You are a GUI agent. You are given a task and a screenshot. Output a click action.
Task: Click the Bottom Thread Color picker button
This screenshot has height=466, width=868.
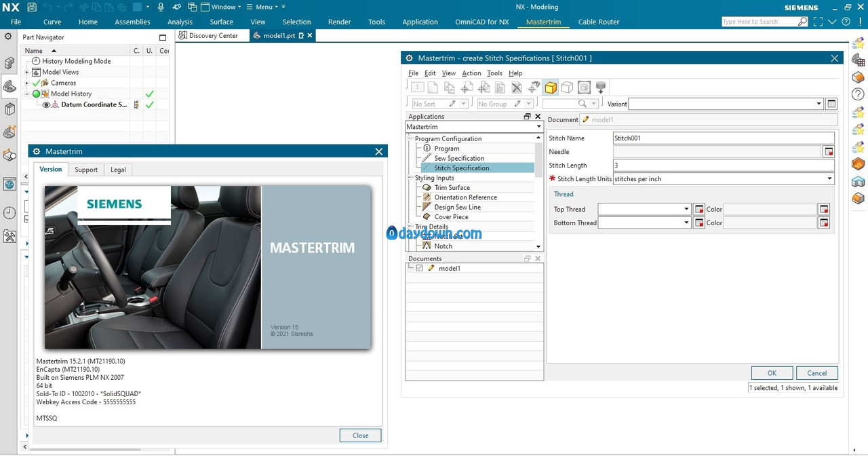[824, 222]
